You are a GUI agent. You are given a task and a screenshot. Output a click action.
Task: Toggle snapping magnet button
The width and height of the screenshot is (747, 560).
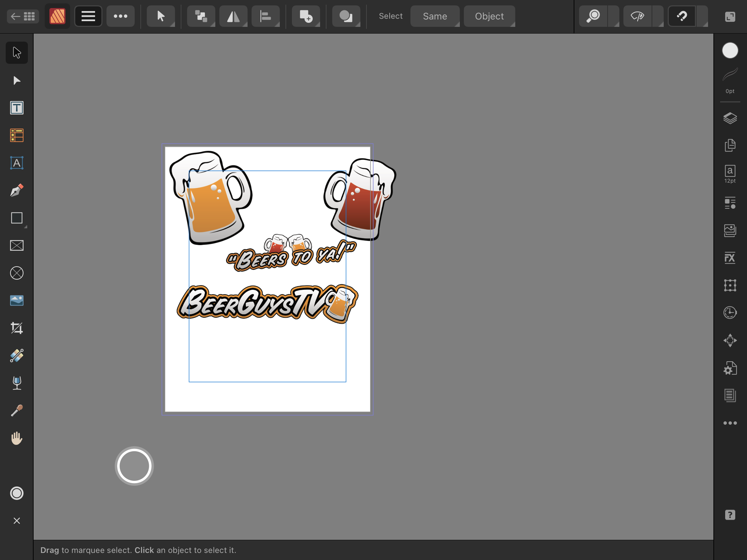682,16
